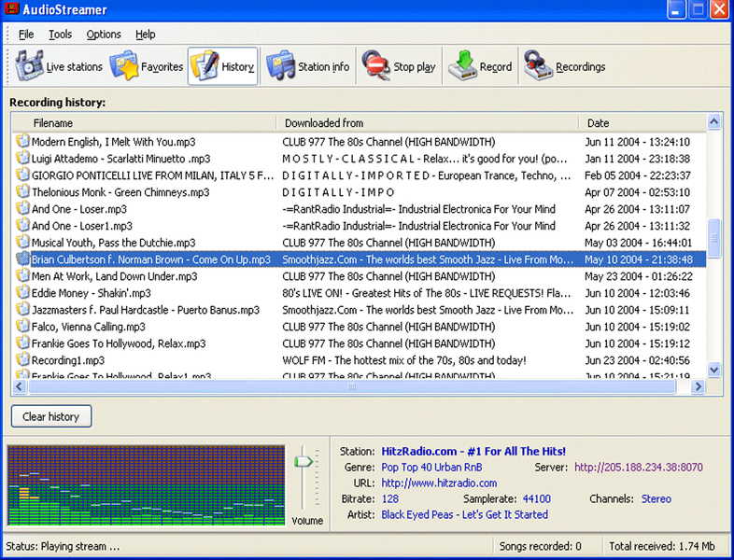The image size is (734, 560).
Task: Select 'Modern English, I Melt With You.mp3'
Action: pos(113,141)
